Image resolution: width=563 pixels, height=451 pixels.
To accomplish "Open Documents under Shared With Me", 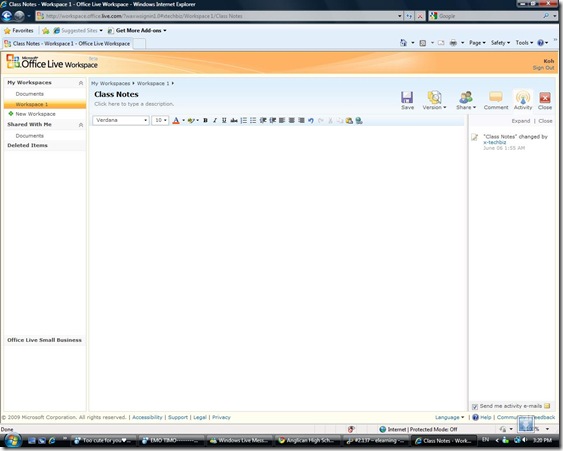I will (x=29, y=136).
